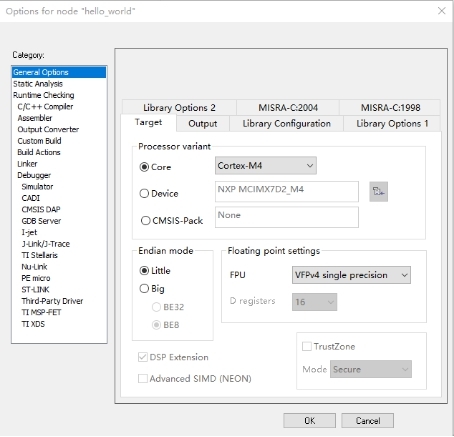Expand the FPU VFPv4 single precision dropdown
Viewport: 454px width, 437px height.
click(351, 275)
